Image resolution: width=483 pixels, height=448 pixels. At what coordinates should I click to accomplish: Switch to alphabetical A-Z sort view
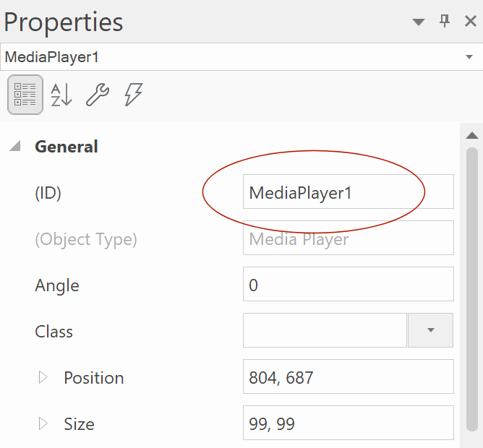point(61,95)
